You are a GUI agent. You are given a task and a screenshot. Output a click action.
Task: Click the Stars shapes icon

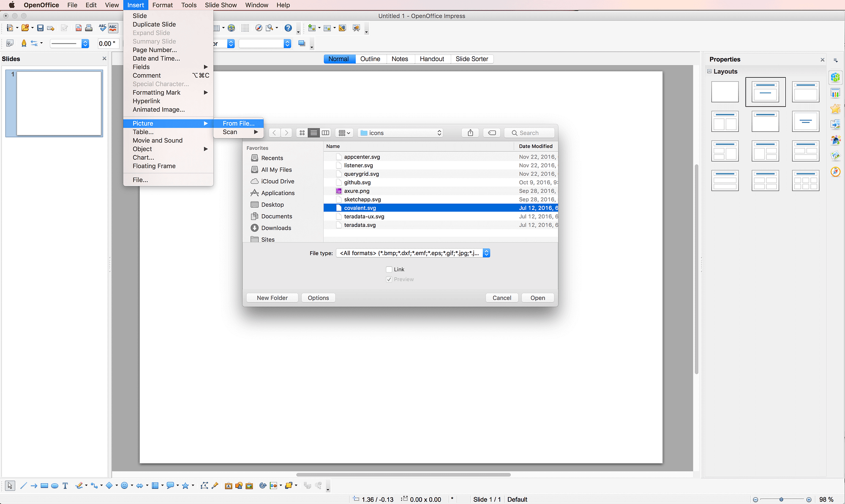[185, 486]
